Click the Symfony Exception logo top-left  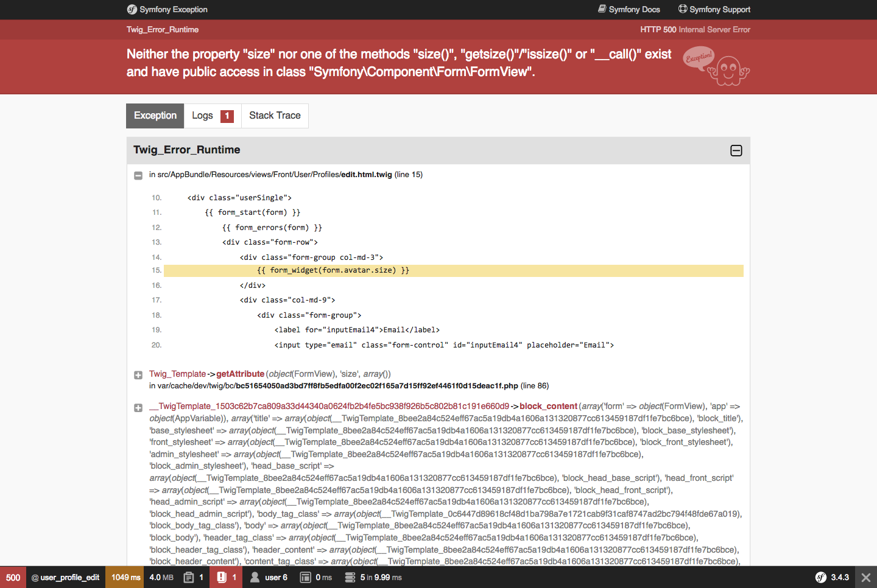(131, 9)
